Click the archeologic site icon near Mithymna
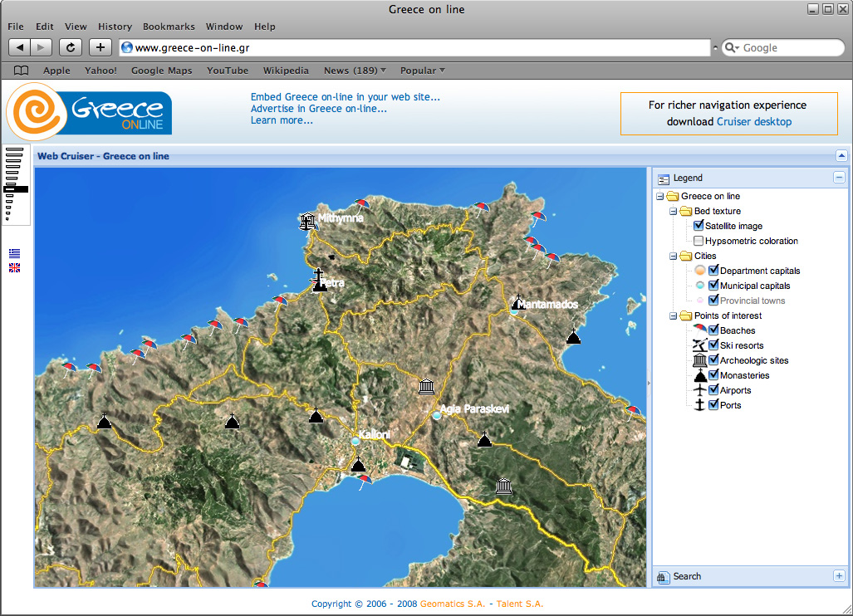Screen dimensions: 853x616 [x=307, y=221]
